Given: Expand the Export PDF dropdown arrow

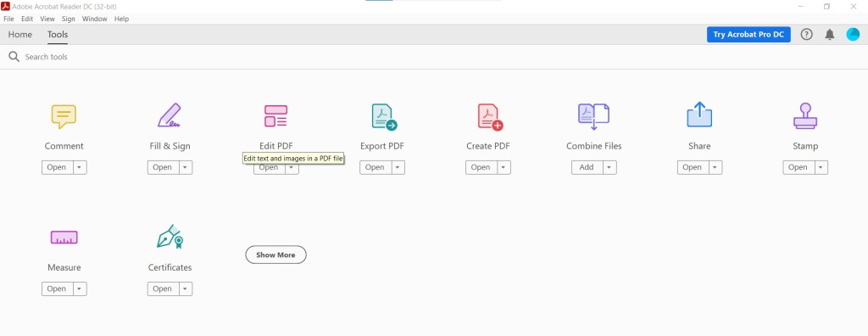Looking at the screenshot, I should coord(398,167).
